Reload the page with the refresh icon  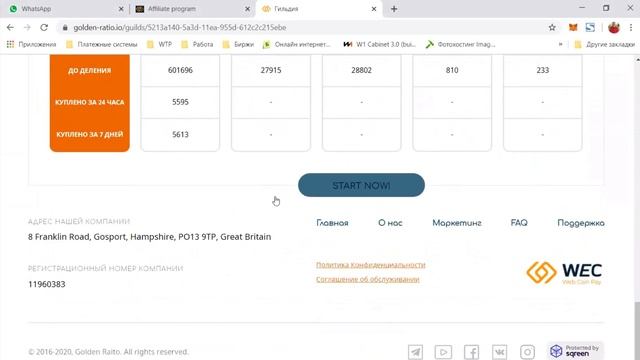tap(44, 27)
